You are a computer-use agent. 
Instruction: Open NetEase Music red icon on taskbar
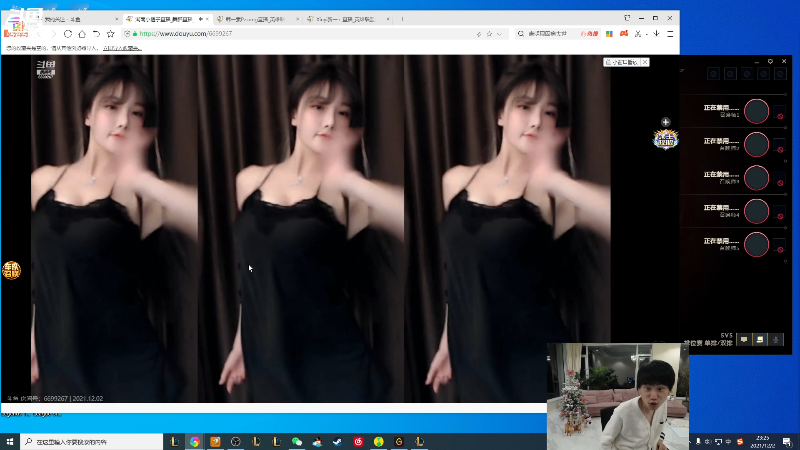tap(358, 441)
